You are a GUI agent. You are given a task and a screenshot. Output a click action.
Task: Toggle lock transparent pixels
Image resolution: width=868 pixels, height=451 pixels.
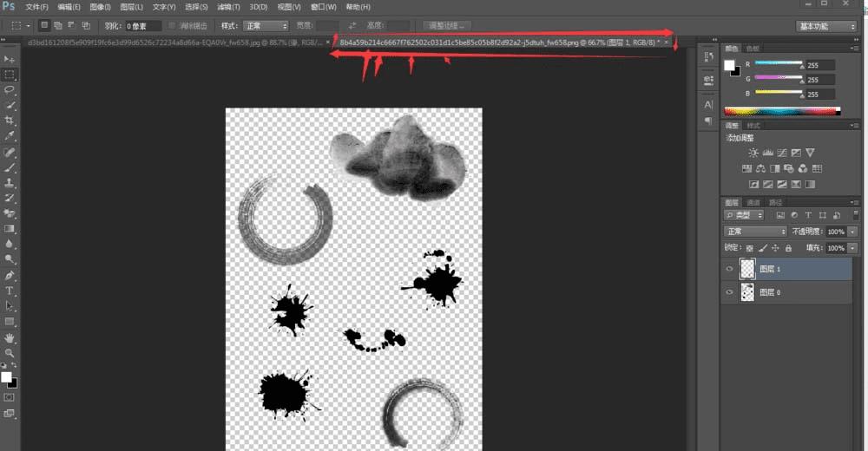coord(750,248)
